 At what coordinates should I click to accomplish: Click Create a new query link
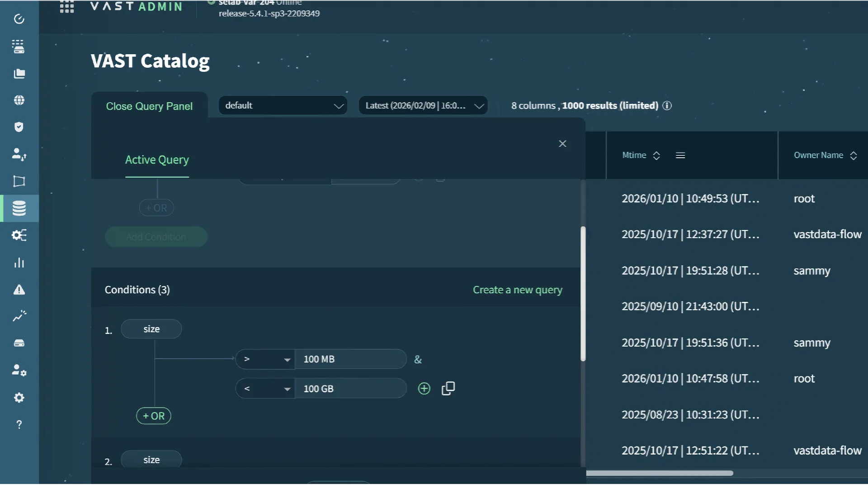[518, 290]
